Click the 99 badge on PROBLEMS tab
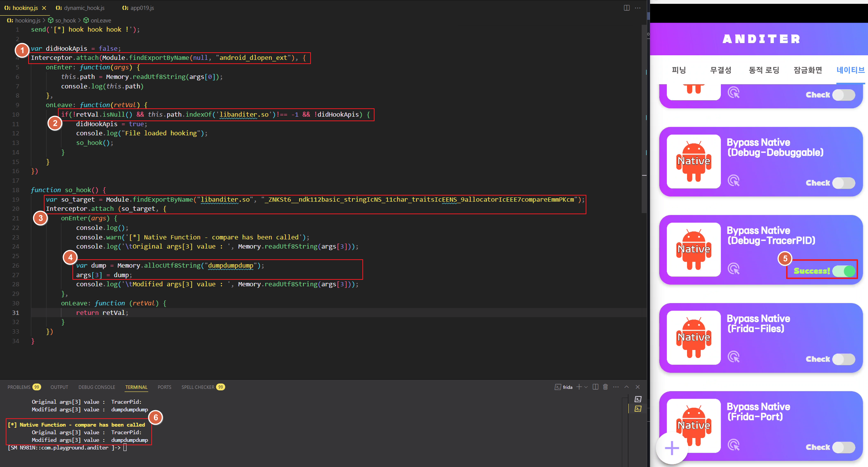868x467 pixels. (x=37, y=387)
